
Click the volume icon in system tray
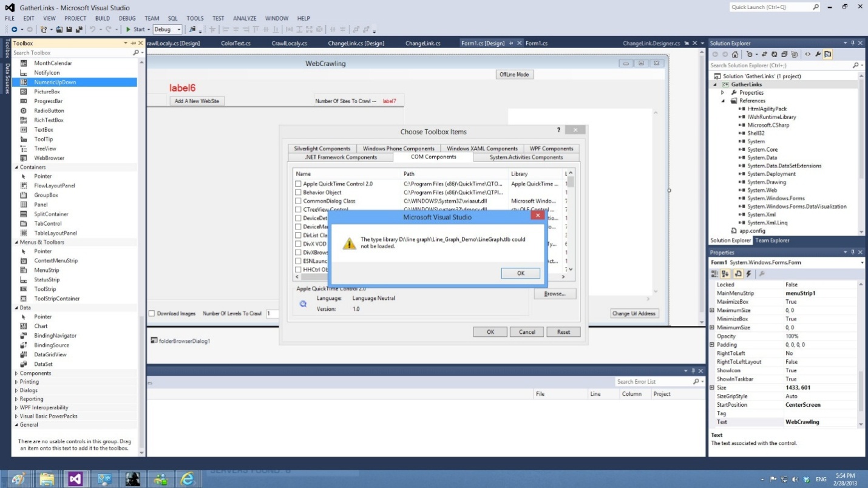tap(795, 480)
